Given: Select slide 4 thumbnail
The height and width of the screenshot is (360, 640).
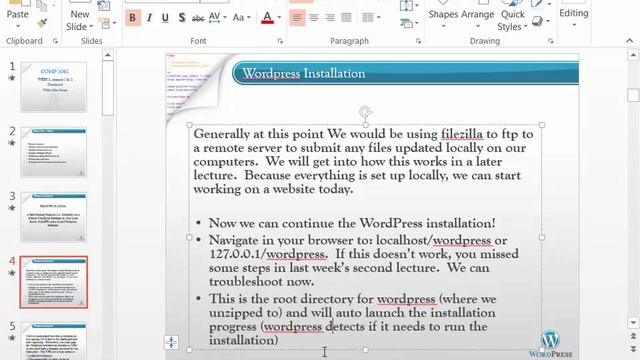Looking at the screenshot, I should (53, 282).
